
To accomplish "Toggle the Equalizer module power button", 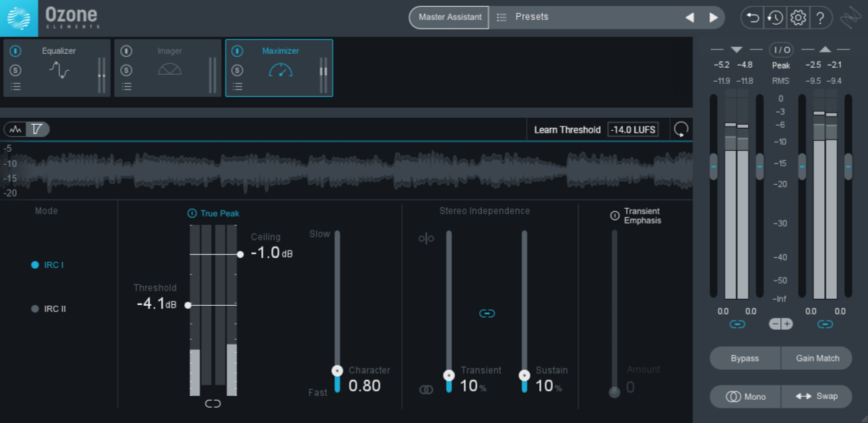I will click(x=16, y=51).
